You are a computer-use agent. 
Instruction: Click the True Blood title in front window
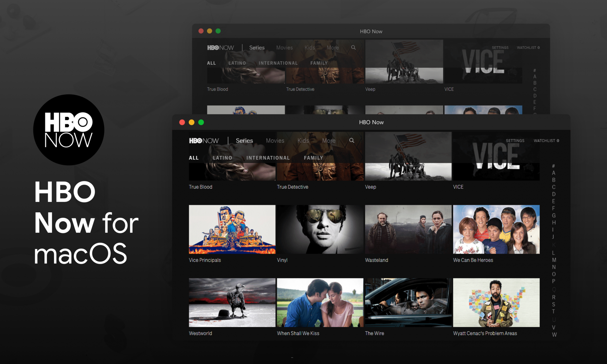200,187
